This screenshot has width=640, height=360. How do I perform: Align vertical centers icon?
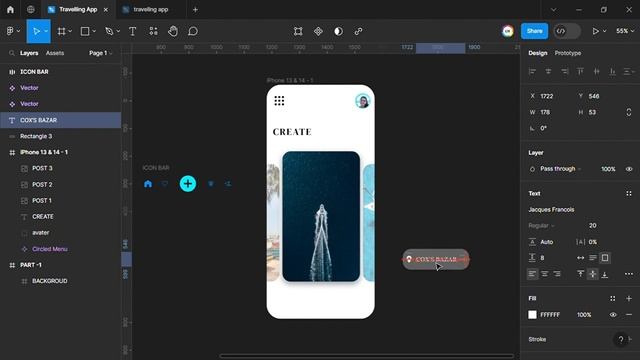[597, 71]
